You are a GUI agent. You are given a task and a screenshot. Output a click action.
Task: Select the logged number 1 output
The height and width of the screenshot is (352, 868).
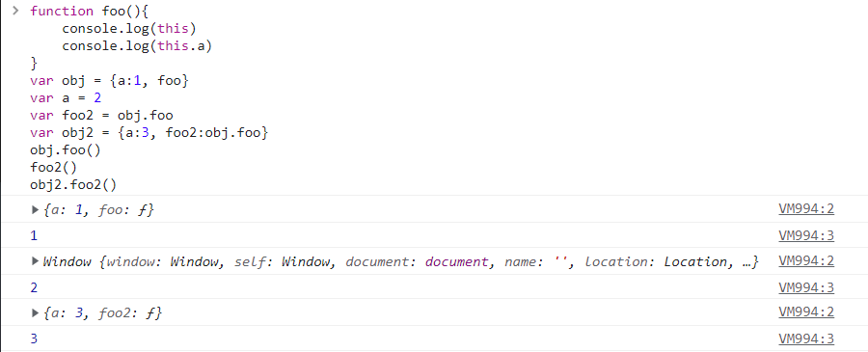tap(34, 235)
